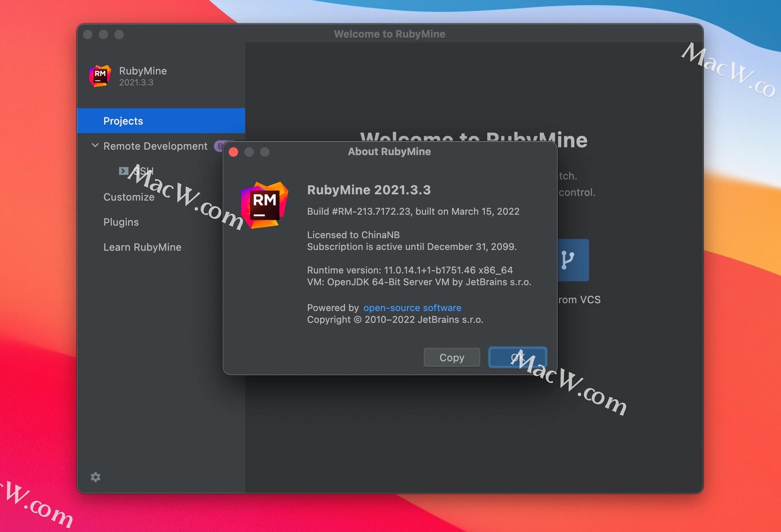Viewport: 781px width, 532px height.
Task: Click the About dialog's gray minimize button
Action: [249, 152]
